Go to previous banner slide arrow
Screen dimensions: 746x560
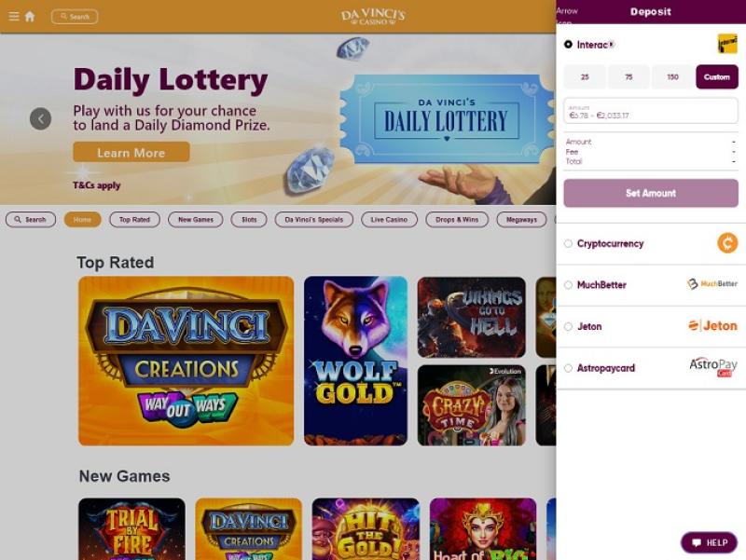point(40,119)
